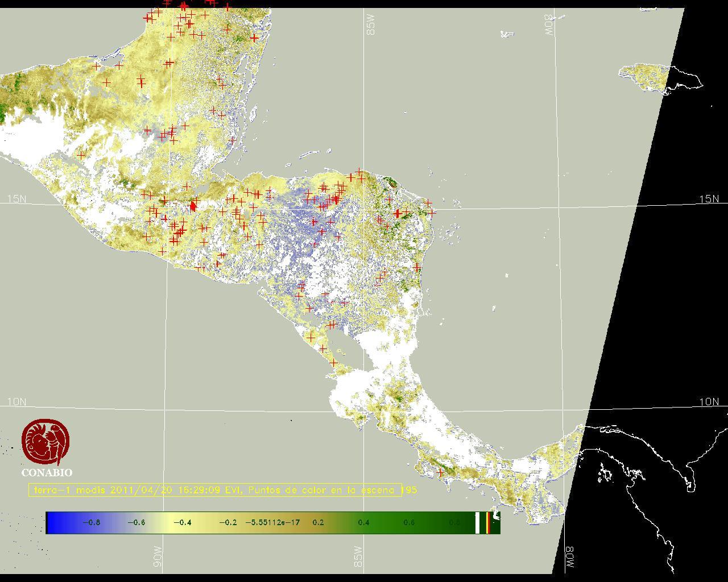The height and width of the screenshot is (582, 728).
Task: Click the 80W longitude label at top
Action: [x=549, y=25]
